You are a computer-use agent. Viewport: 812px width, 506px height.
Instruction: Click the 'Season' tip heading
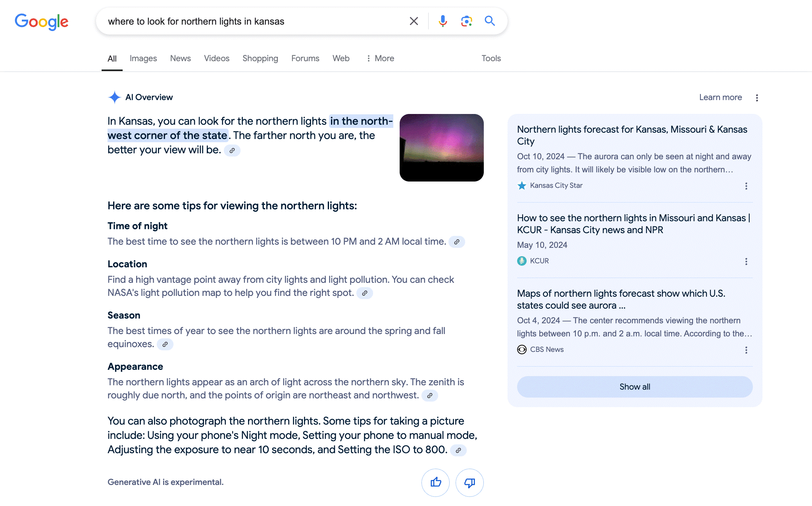124,315
